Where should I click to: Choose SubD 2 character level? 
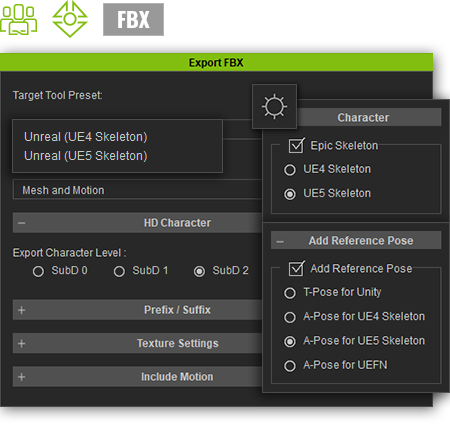click(199, 271)
